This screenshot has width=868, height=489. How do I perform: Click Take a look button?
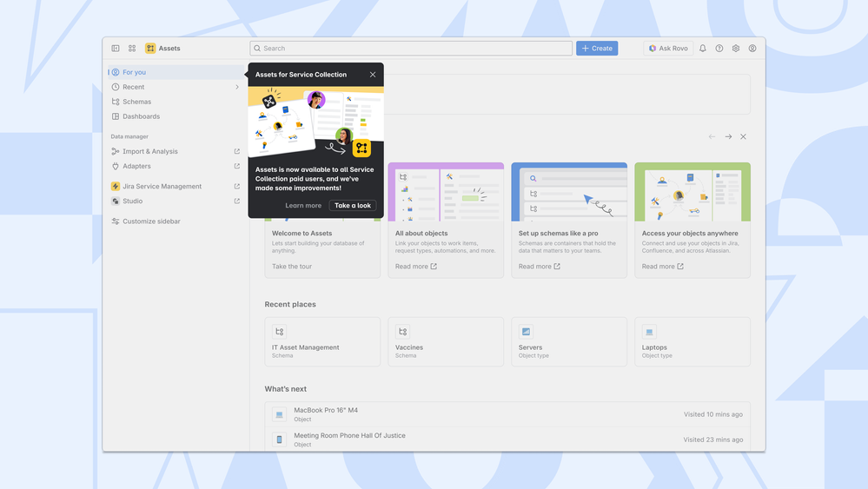[353, 206]
